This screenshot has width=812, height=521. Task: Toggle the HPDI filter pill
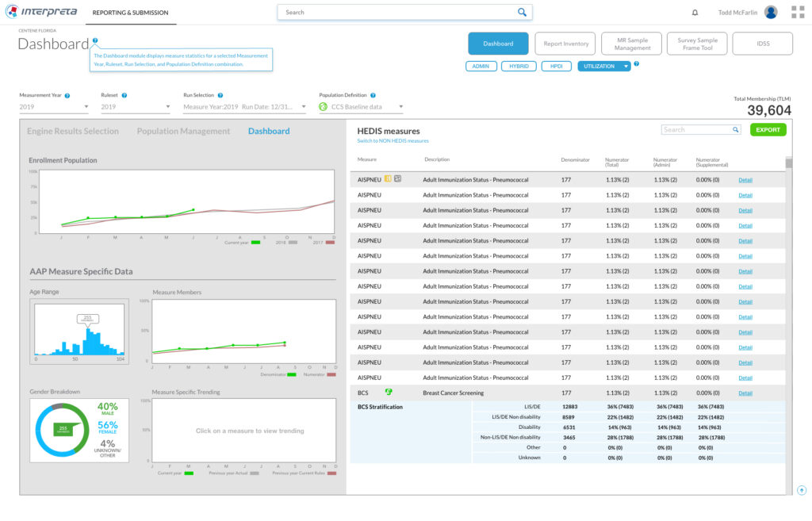point(555,67)
